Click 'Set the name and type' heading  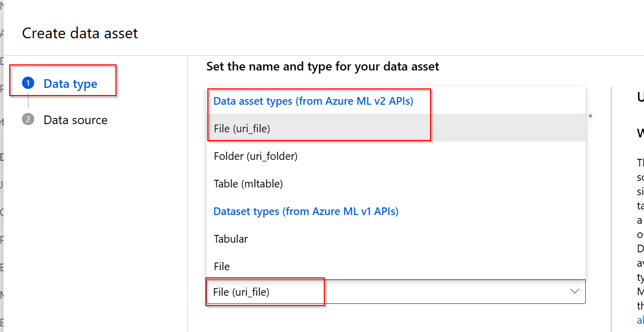323,66
